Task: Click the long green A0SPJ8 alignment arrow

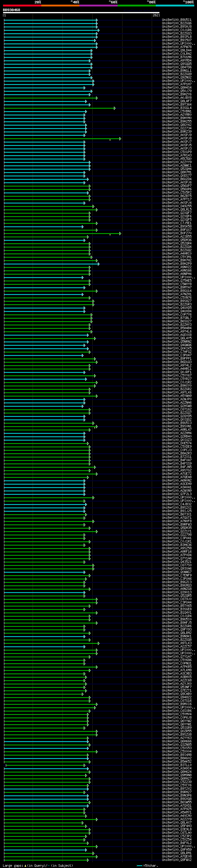Action: pyautogui.click(x=62, y=139)
